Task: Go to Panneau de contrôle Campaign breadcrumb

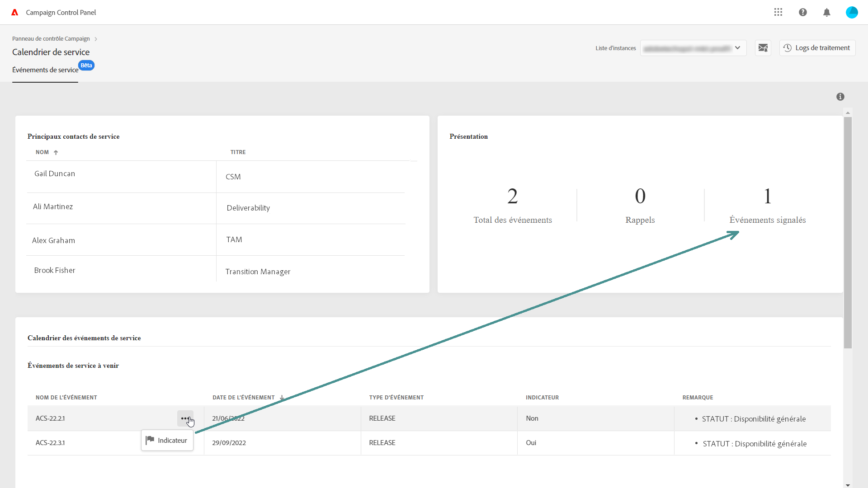Action: pos(51,39)
